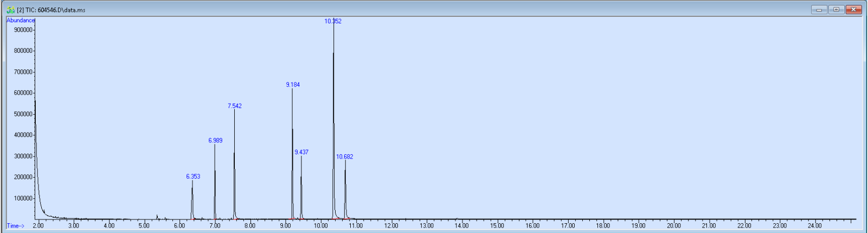
Task: Click the 100000 abundance tick label
Action: [23, 198]
